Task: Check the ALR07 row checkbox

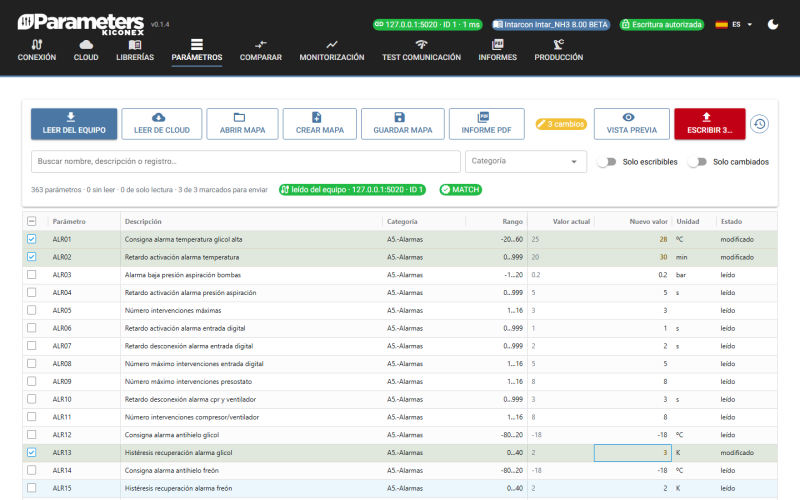Action: point(32,346)
